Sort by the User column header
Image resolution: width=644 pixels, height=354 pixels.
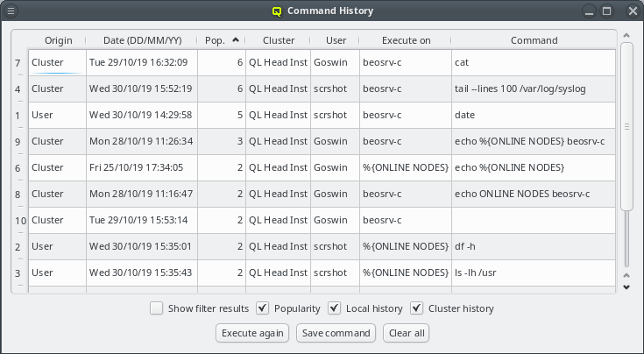click(336, 40)
